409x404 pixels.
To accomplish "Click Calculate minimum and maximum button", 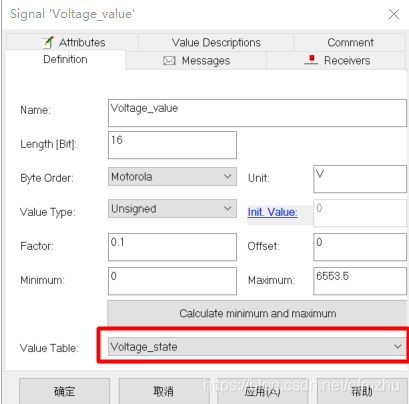I will 257,313.
